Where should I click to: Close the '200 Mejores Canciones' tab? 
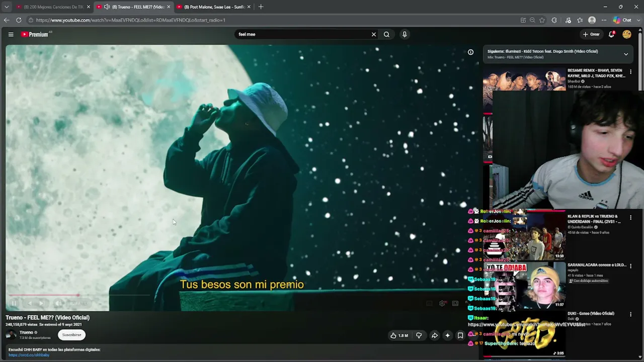(x=88, y=7)
